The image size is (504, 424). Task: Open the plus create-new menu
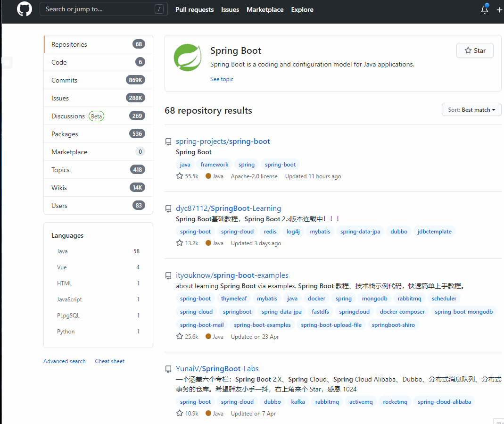[x=499, y=10]
